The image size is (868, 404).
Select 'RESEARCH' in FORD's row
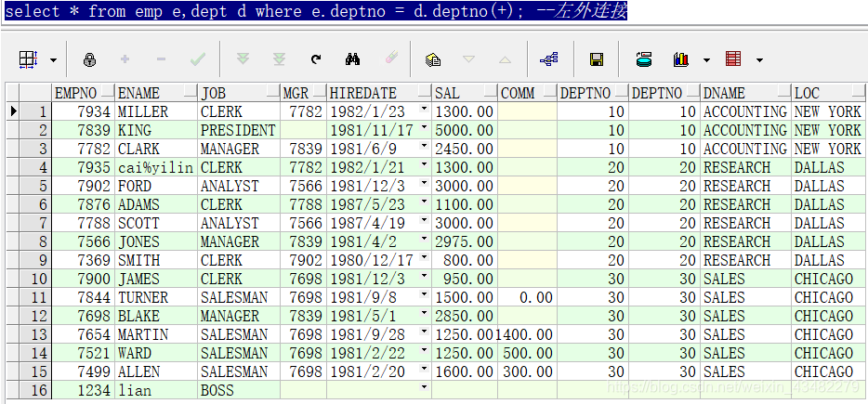click(746, 186)
